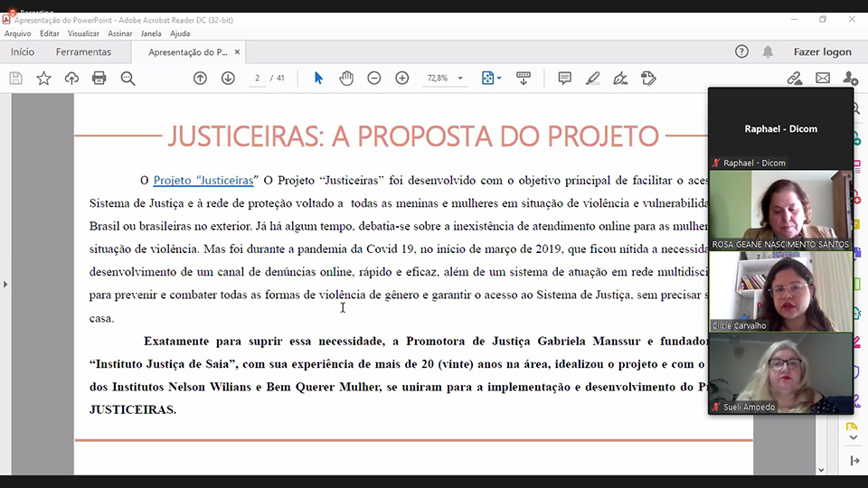
Task: Close the Apresentação do PowerPoint document tab
Action: (x=238, y=52)
